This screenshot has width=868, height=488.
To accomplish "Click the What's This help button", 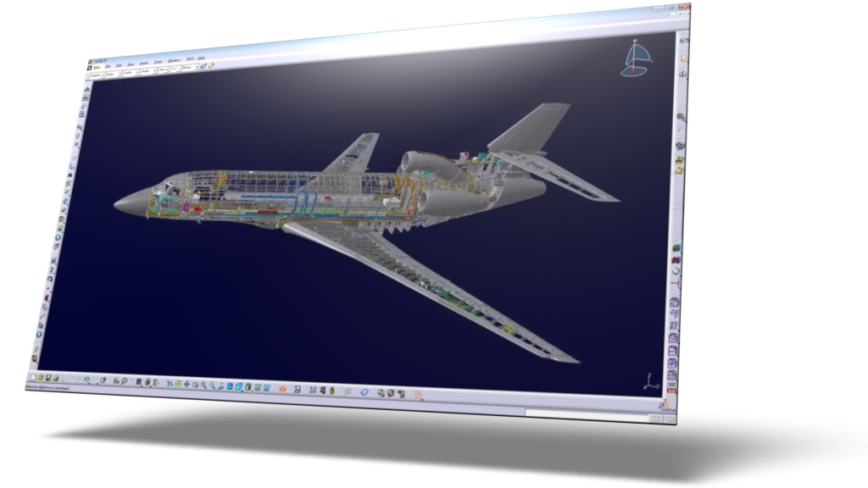I will 103,380.
